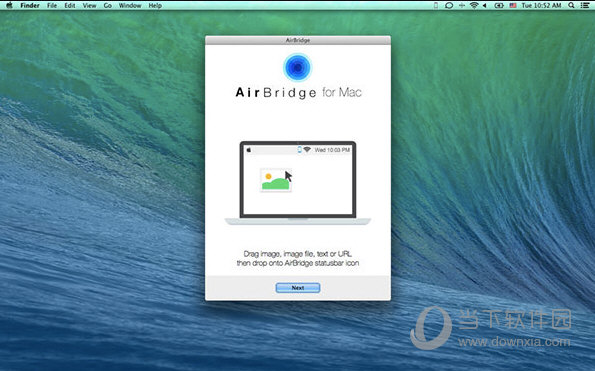Open Notification Center list icon

click(x=585, y=5)
